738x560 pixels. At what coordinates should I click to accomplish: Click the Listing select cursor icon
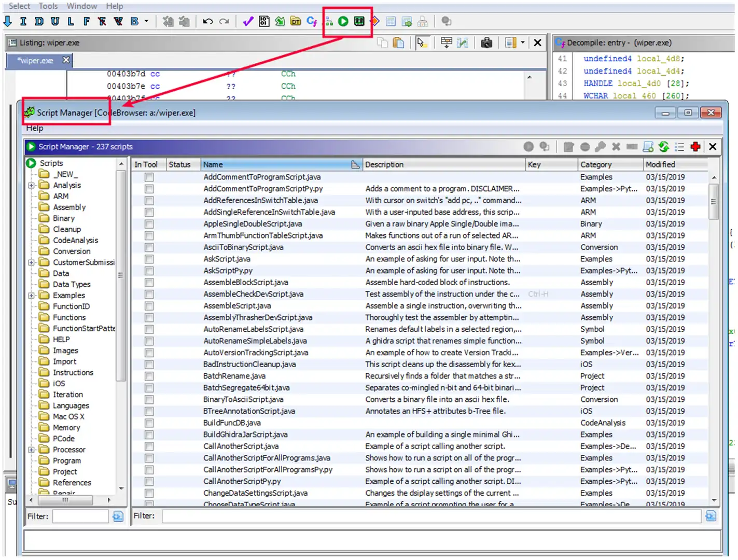tap(422, 43)
